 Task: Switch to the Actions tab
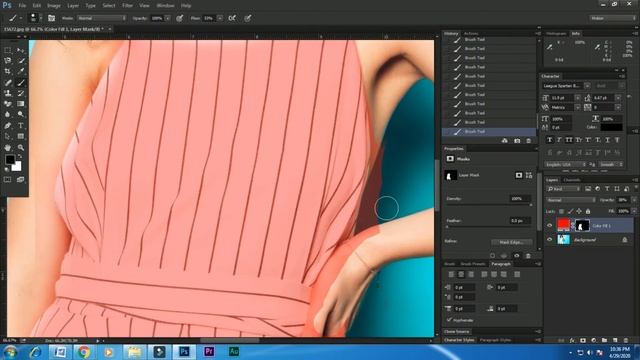coord(471,33)
